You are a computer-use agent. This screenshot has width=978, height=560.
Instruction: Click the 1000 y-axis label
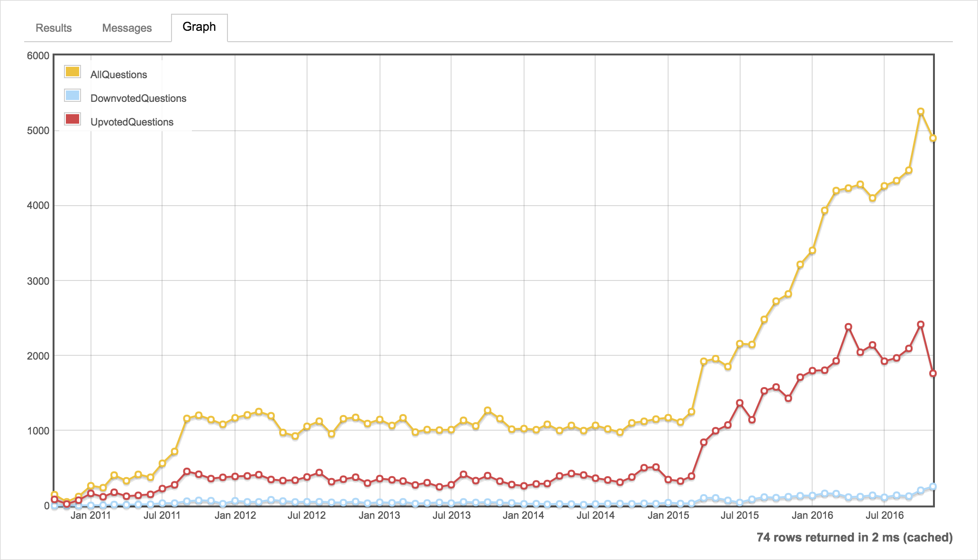point(38,431)
